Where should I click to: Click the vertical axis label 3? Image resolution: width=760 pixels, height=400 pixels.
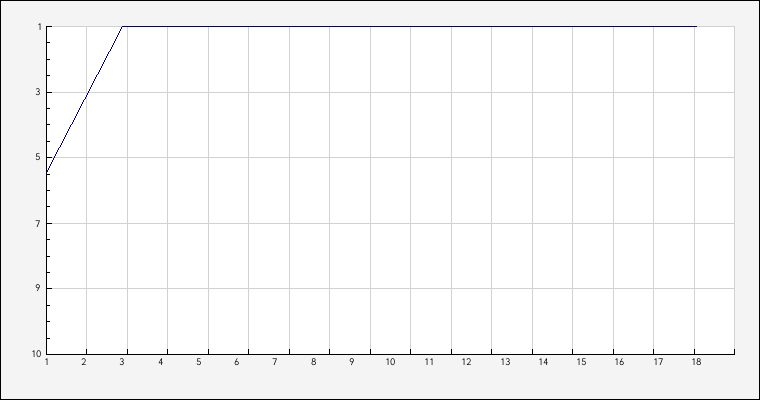38,92
